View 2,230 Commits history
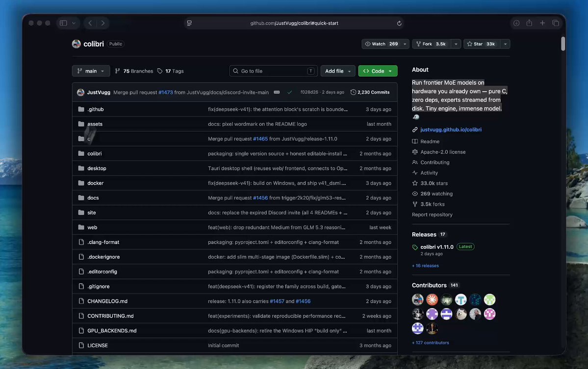This screenshot has width=588, height=369. pyautogui.click(x=370, y=92)
